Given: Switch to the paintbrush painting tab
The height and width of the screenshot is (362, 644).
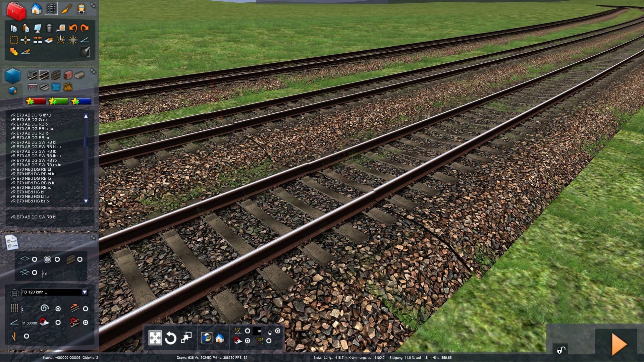Looking at the screenshot, I should coord(66,9).
